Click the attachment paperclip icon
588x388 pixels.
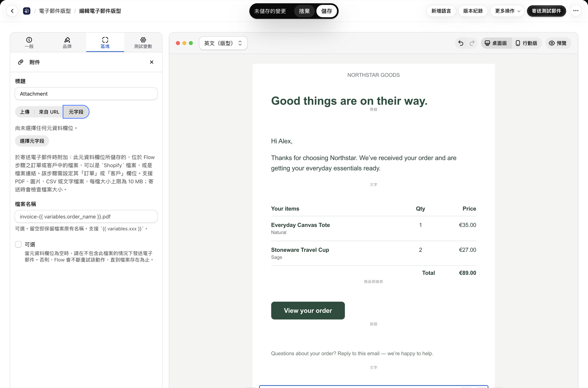(21, 62)
